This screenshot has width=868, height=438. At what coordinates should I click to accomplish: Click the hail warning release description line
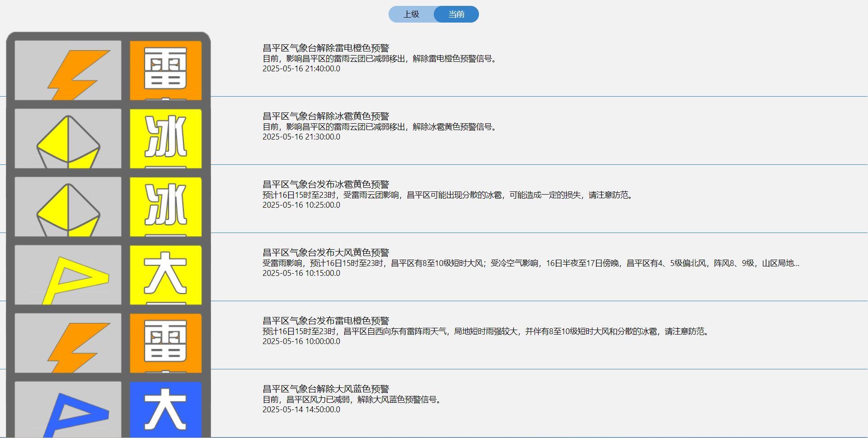[x=381, y=126]
